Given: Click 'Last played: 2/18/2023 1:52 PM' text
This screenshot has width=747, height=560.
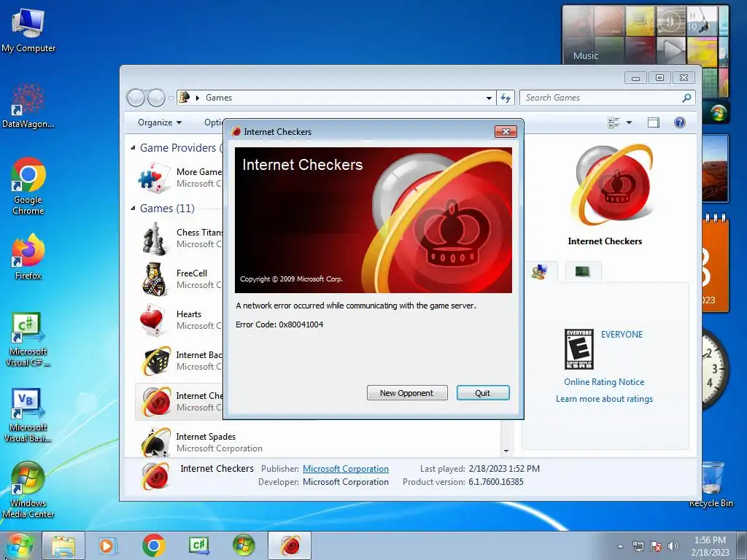Looking at the screenshot, I should tap(480, 469).
